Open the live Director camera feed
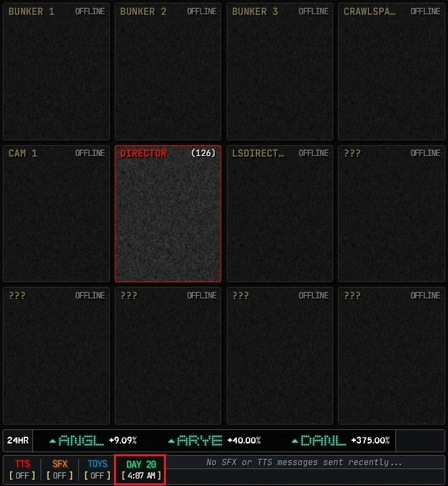This screenshot has height=486, width=448. (x=168, y=213)
